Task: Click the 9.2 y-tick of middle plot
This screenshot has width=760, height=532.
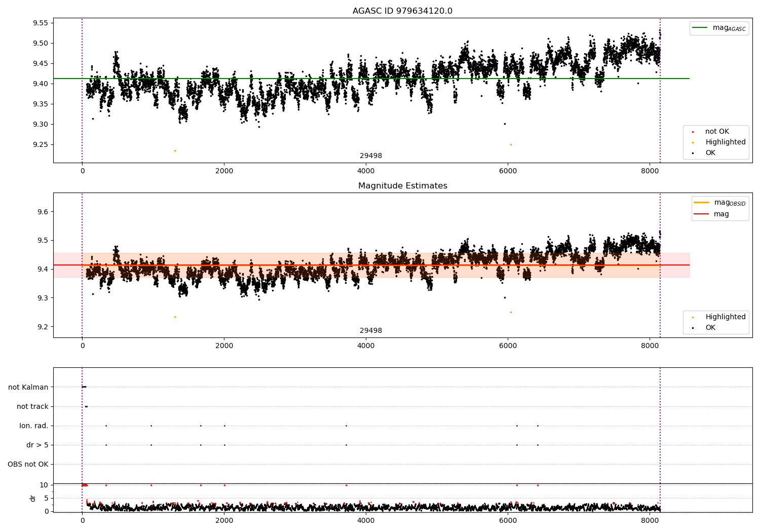Action: [x=42, y=327]
